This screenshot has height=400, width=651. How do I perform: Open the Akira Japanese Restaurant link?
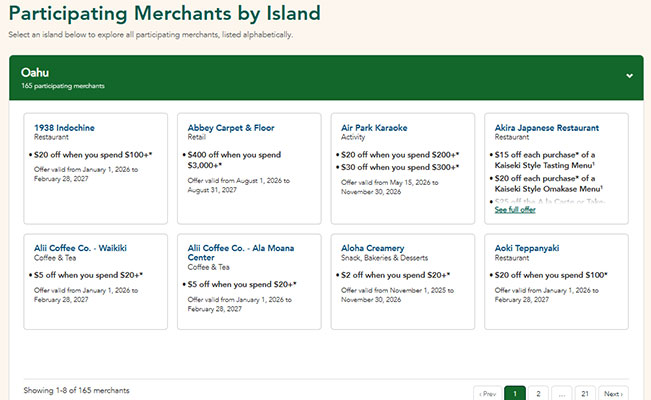pos(547,128)
